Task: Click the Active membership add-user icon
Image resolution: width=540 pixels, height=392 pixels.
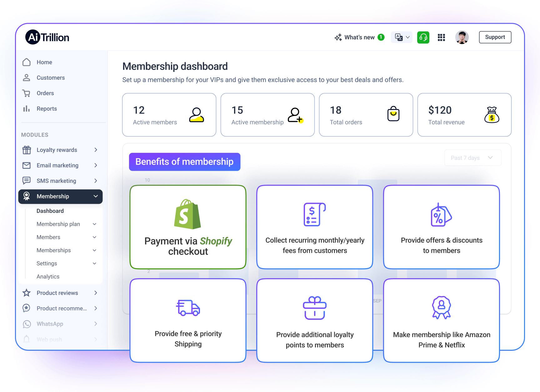Action: 295,115
